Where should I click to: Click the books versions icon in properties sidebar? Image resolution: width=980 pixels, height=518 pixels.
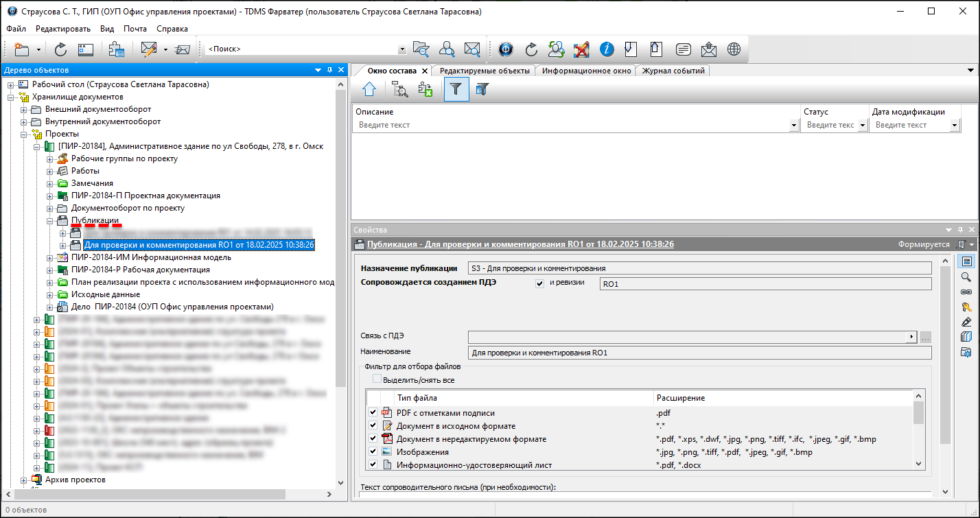(966, 337)
